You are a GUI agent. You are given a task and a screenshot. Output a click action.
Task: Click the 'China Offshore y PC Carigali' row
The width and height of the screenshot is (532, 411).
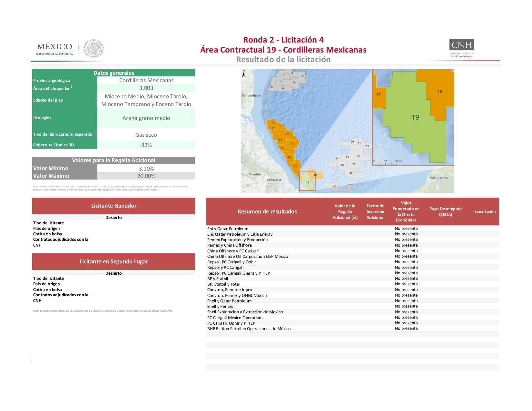(x=353, y=251)
